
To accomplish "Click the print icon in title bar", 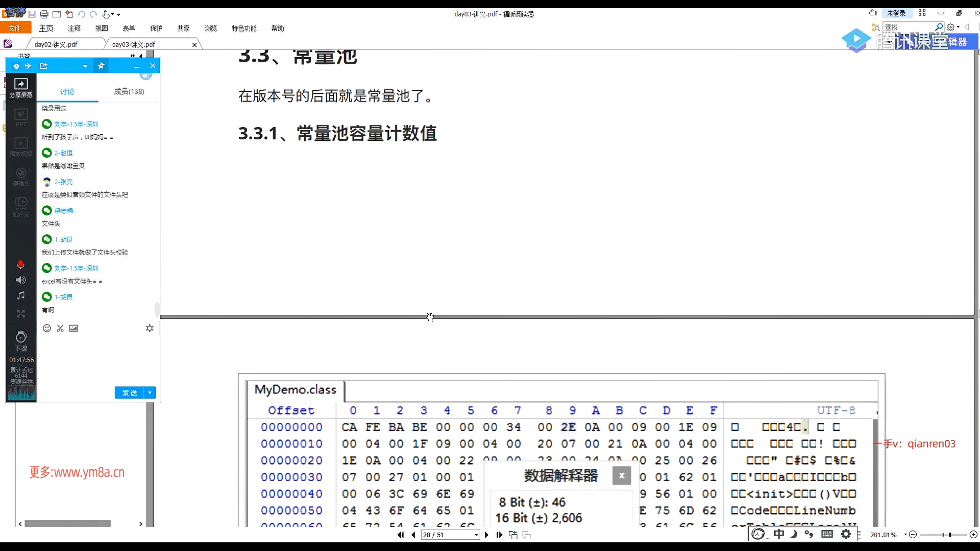I will pos(44,14).
